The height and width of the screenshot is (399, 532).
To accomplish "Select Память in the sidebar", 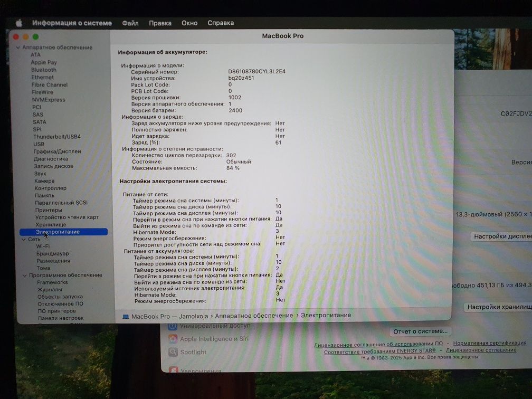I will point(44,195).
